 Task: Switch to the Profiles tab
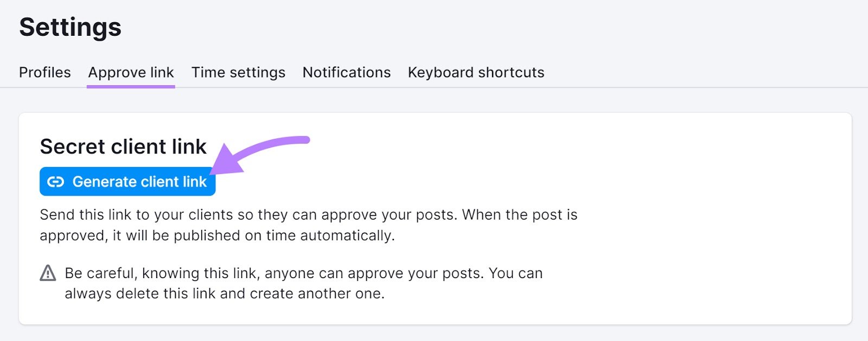44,72
